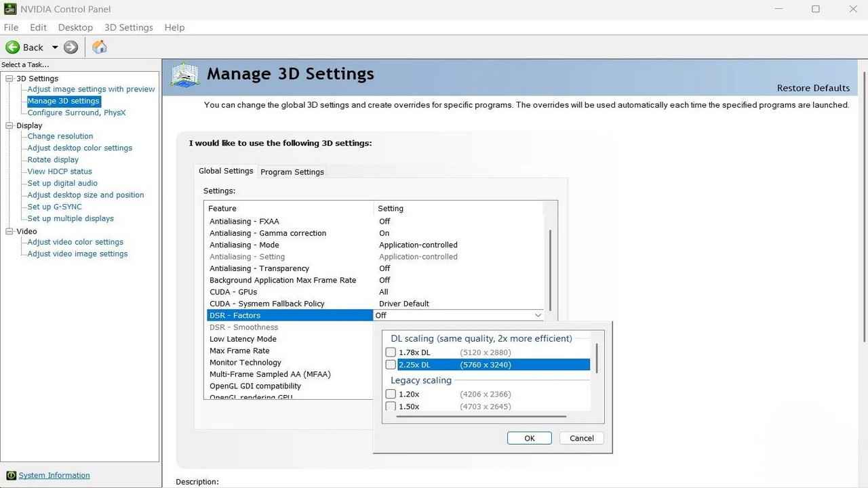The height and width of the screenshot is (488, 868).
Task: Click the Restore Defaults link
Action: pos(812,88)
